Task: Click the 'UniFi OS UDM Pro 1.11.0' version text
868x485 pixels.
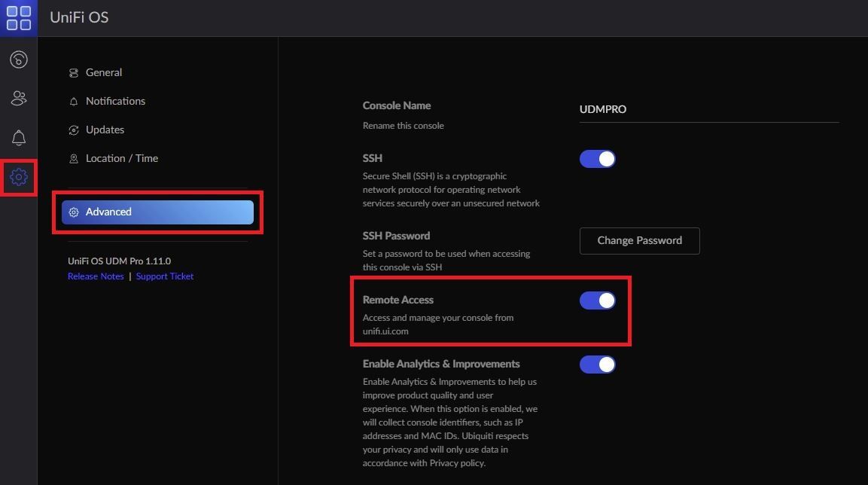Action: pos(119,261)
